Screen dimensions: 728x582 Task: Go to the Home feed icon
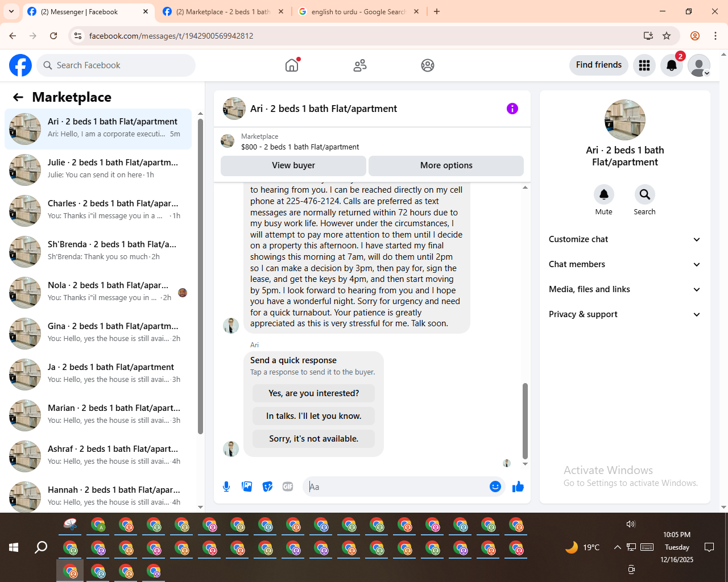292,65
